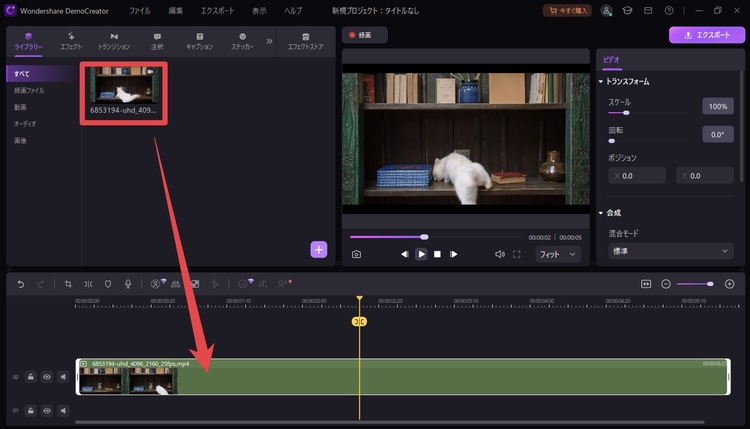Undo the last action
Screen dimensions: 750x429
(21, 284)
